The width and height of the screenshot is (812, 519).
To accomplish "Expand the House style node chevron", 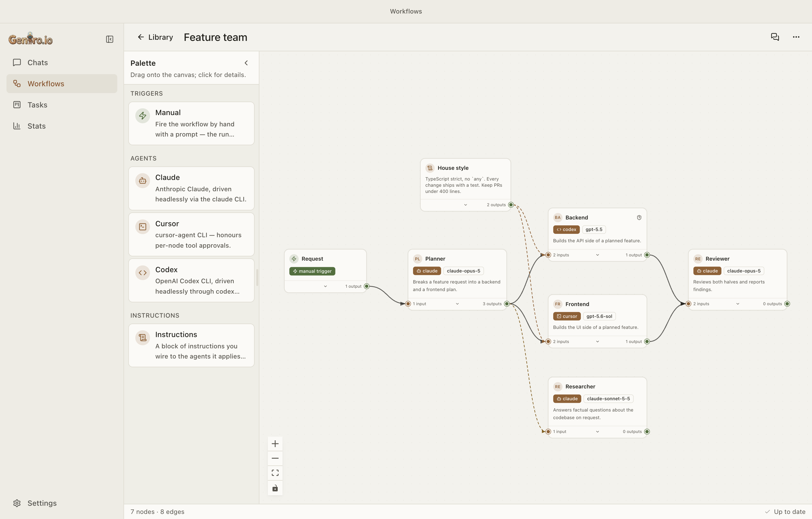I will [465, 205].
